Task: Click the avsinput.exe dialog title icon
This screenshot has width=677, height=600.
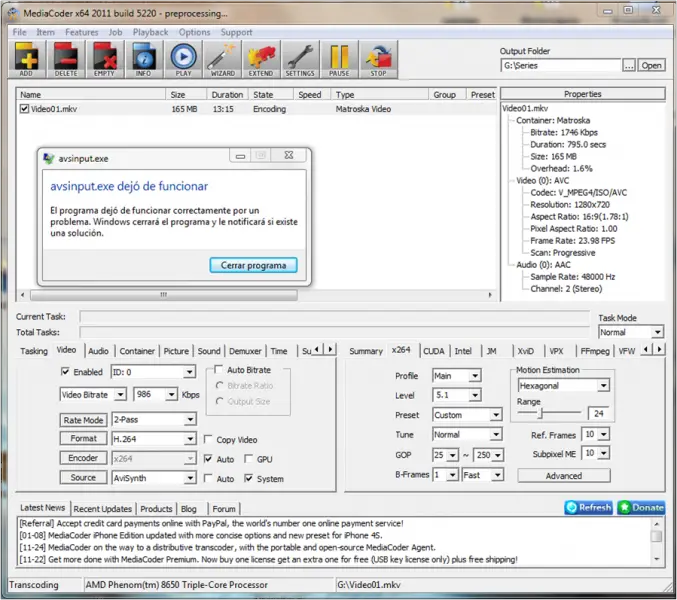Action: click(x=49, y=158)
